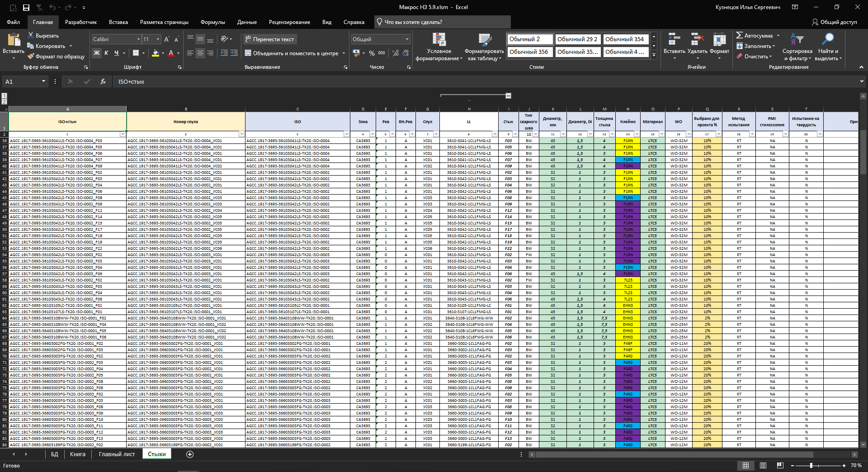Viewport: 868px width, 472px height.
Task: Toggle Wrap Text option
Action: (x=269, y=39)
